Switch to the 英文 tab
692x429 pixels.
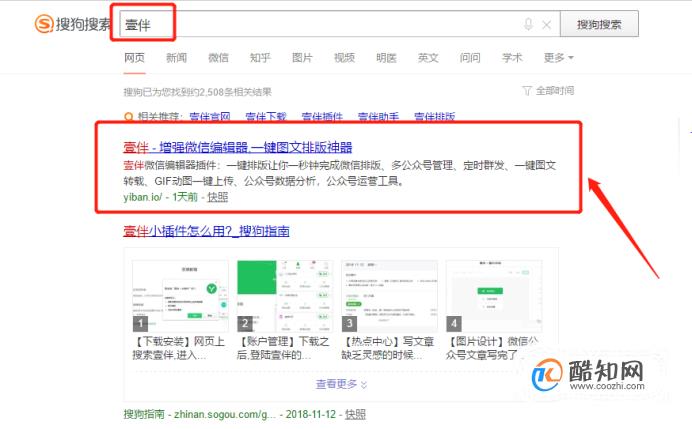(428, 58)
